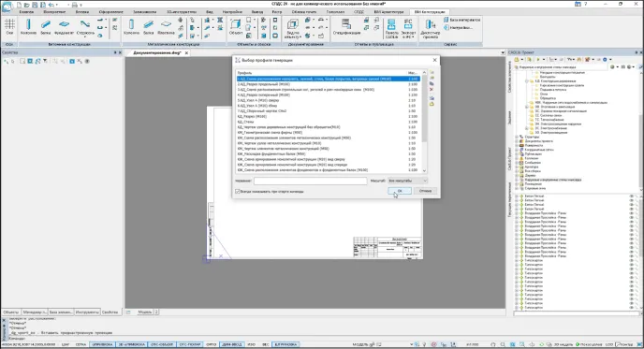Image resolution: width=644 pixels, height=349 pixels.
Task: Click the Экспорт в IFC icon
Action: (408, 28)
